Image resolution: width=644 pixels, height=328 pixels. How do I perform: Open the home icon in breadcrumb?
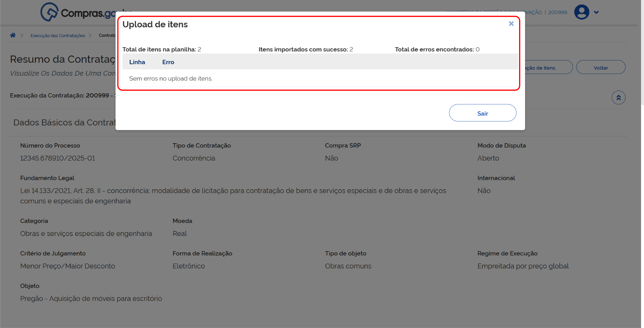click(13, 35)
